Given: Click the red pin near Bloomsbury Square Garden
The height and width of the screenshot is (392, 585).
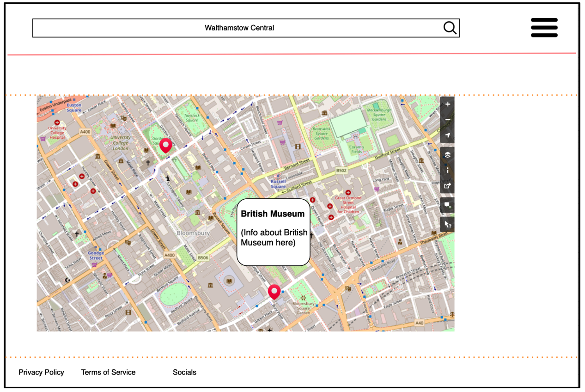Looking at the screenshot, I should (274, 292).
